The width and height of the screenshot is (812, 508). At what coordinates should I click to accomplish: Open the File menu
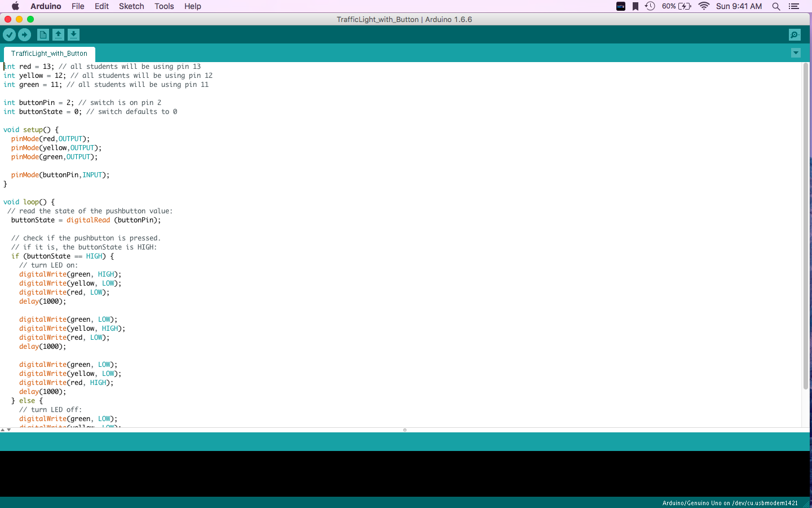(78, 6)
